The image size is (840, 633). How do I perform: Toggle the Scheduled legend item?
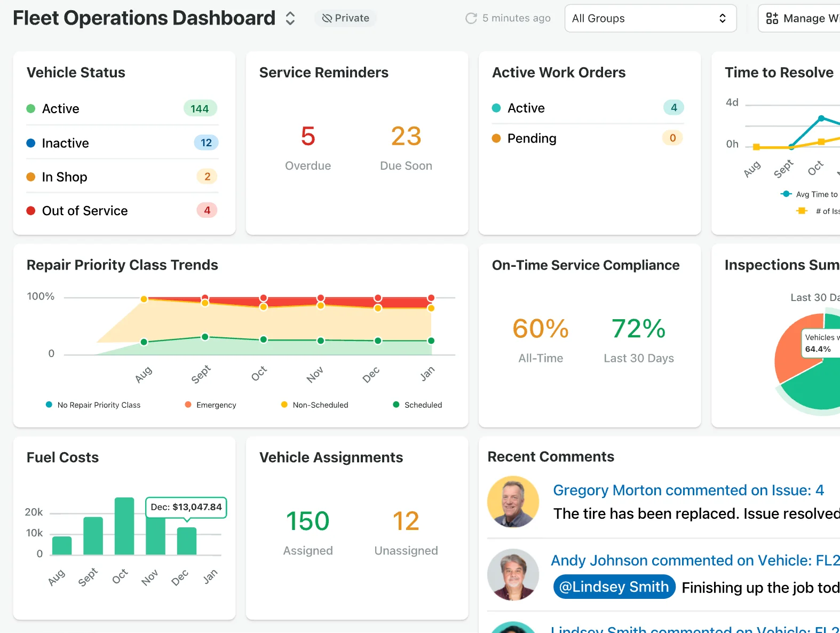point(417,405)
